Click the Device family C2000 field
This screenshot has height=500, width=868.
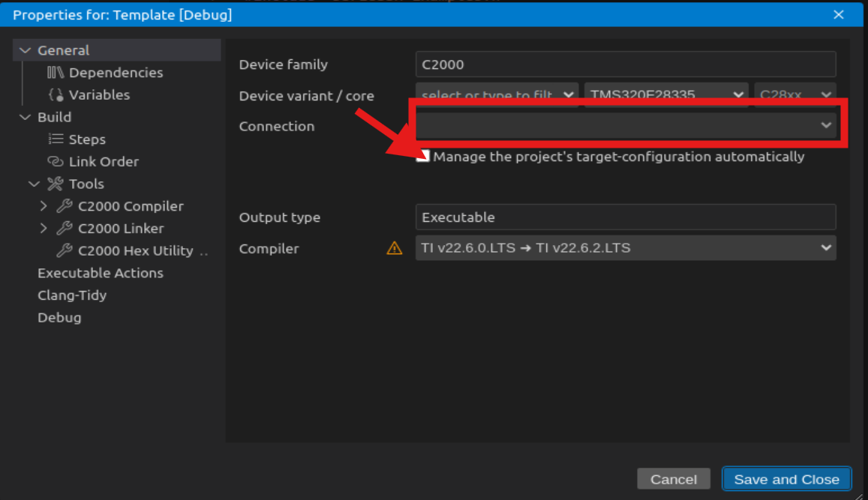(626, 64)
